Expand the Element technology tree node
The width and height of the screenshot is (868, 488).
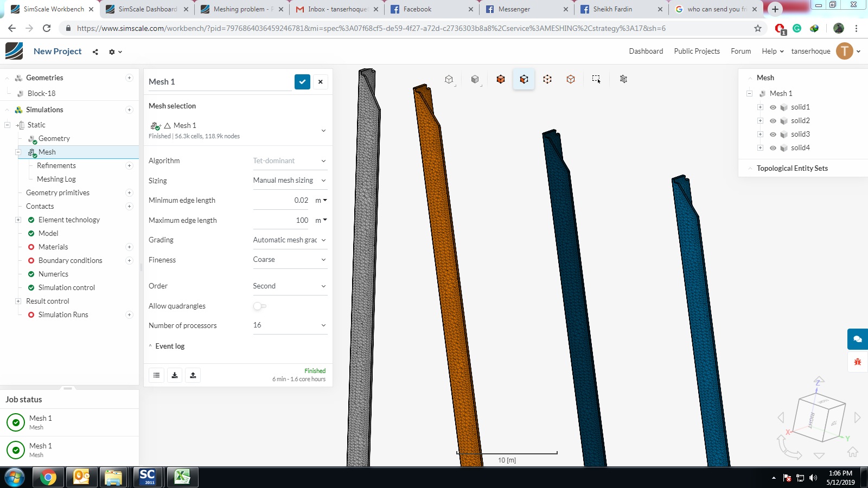pyautogui.click(x=18, y=220)
